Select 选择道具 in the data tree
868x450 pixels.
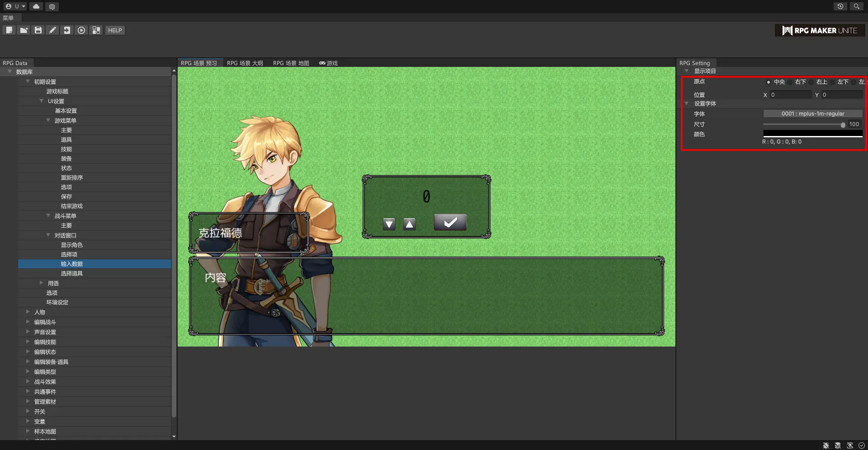pyautogui.click(x=71, y=273)
